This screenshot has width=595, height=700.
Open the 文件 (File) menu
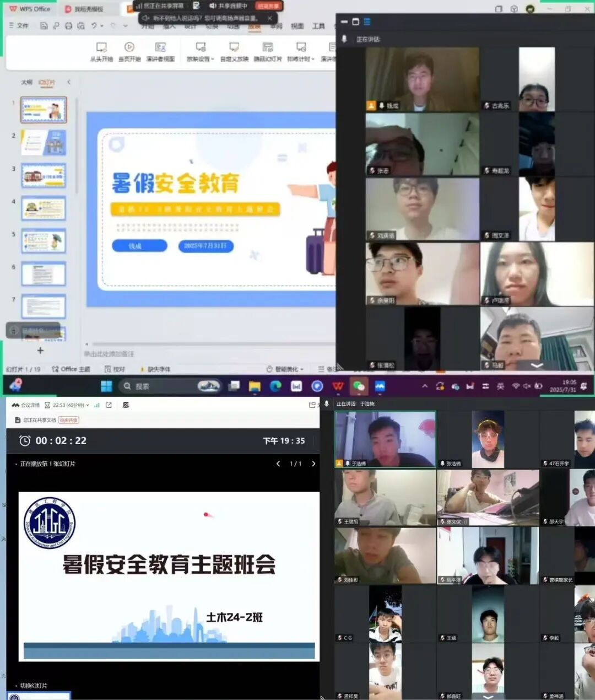[x=19, y=25]
